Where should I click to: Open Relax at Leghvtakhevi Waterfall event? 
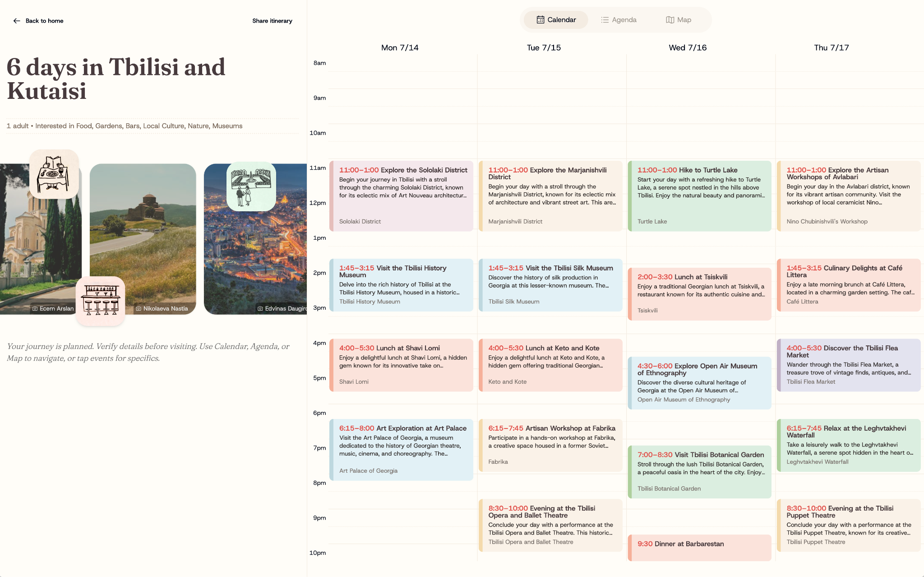pos(849,445)
